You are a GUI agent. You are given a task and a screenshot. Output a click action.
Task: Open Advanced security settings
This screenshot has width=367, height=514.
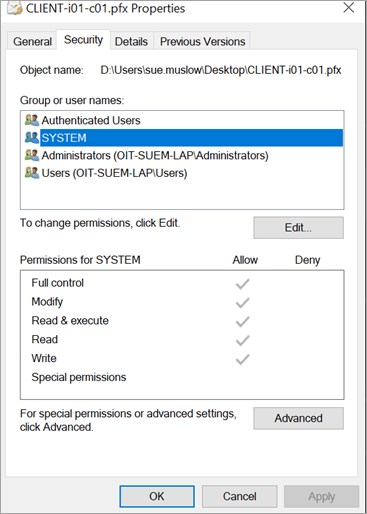[298, 418]
